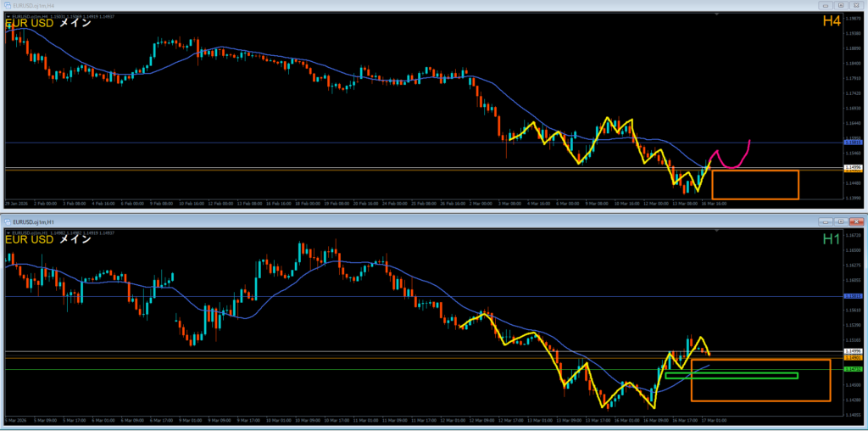Viewport: 868px width, 431px height.
Task: Click the H4 chart window title icon
Action: (x=6, y=5)
